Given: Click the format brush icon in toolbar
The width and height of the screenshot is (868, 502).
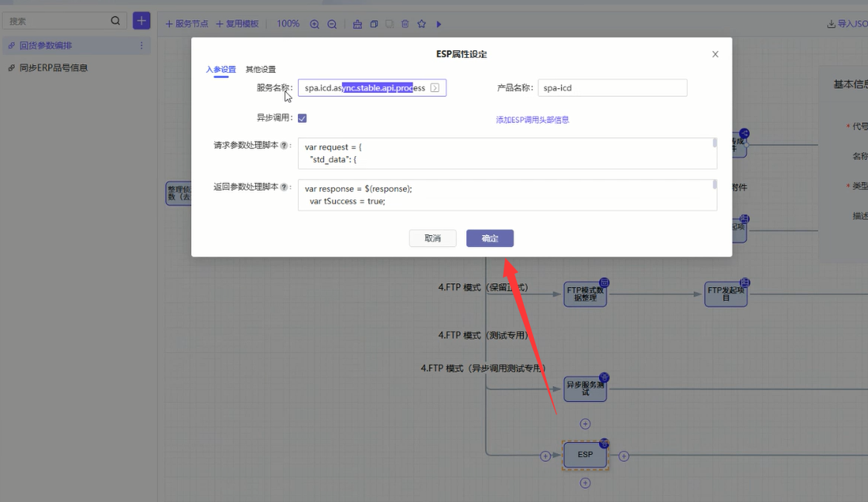Looking at the screenshot, I should (x=357, y=24).
